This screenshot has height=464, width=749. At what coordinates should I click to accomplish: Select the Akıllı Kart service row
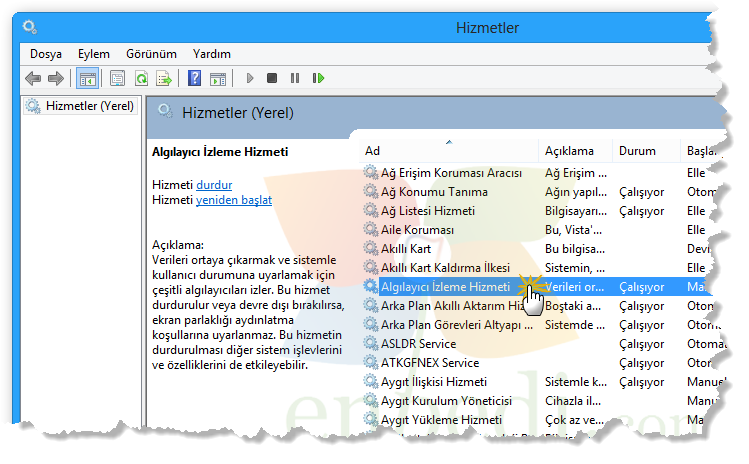click(406, 248)
